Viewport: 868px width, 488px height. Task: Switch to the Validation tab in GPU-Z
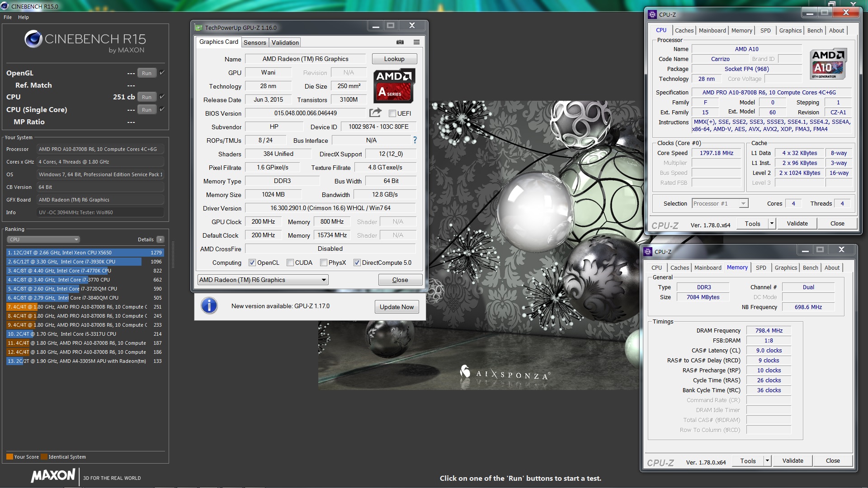[x=285, y=42]
